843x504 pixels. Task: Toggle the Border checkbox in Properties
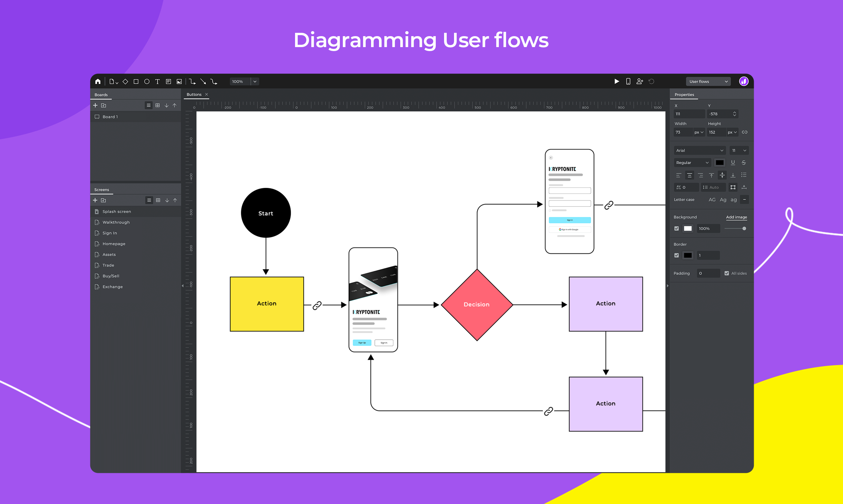(x=677, y=254)
